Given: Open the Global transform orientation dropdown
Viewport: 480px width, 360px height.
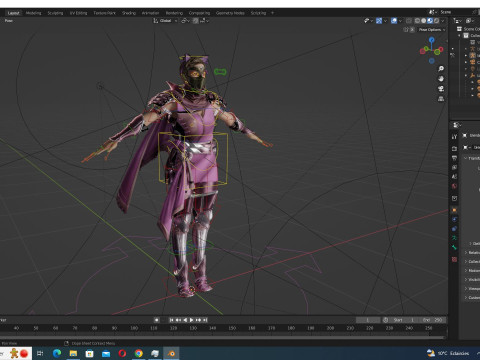Looking at the screenshot, I should [x=165, y=21].
